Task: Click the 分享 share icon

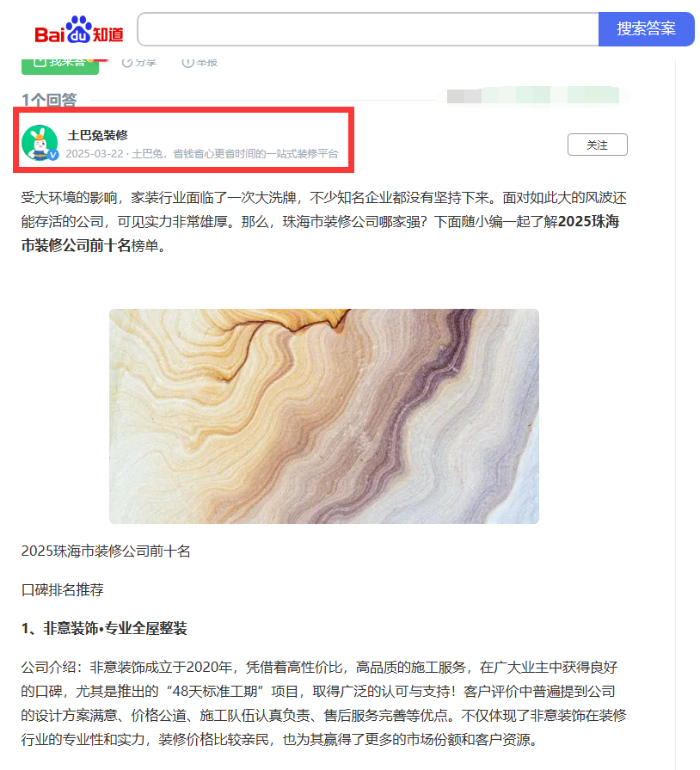Action: [x=127, y=62]
